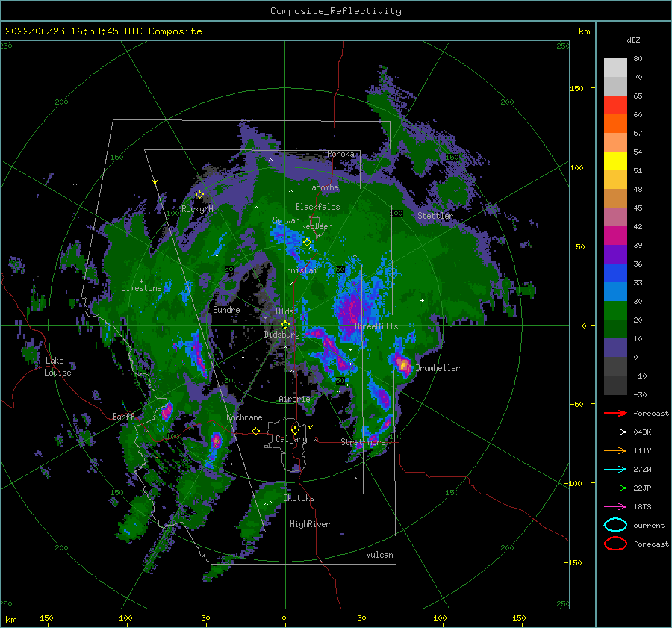The width and height of the screenshot is (672, 628).
Task: Click the Olds town label
Action: coord(284,311)
